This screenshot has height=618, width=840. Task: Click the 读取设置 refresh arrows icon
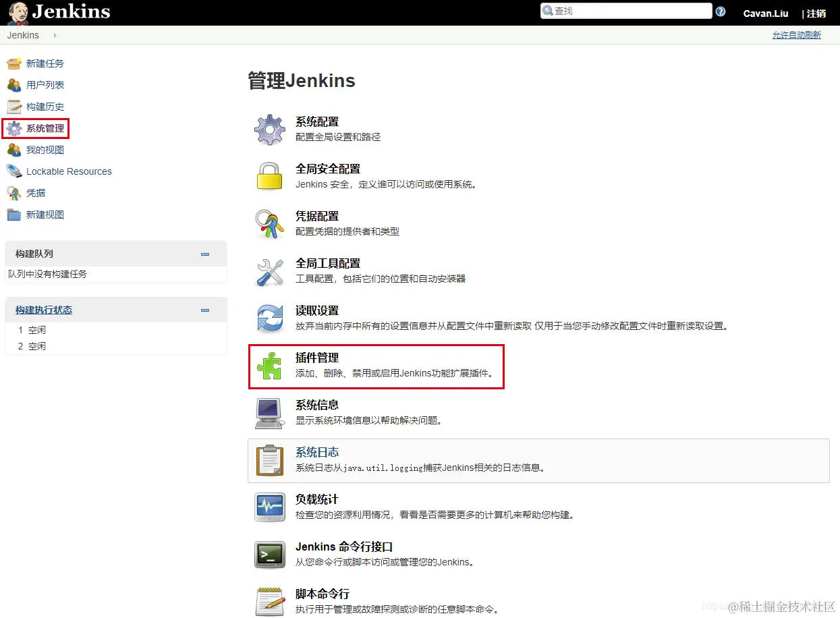click(x=270, y=318)
